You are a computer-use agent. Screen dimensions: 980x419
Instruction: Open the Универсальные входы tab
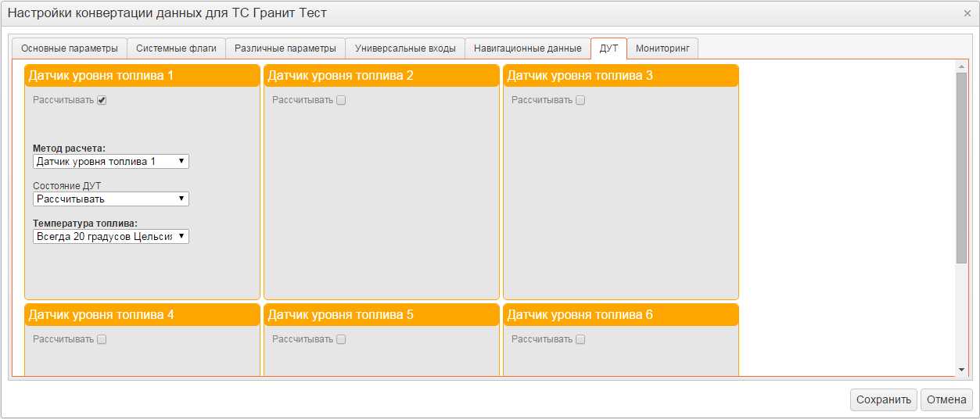click(x=405, y=48)
